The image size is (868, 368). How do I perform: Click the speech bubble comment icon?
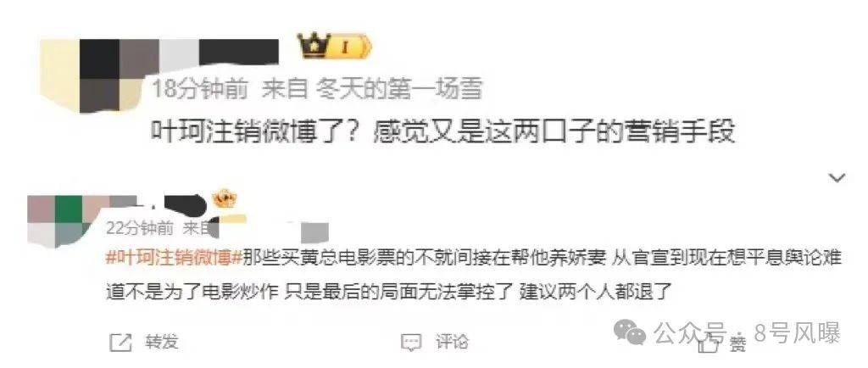[411, 343]
